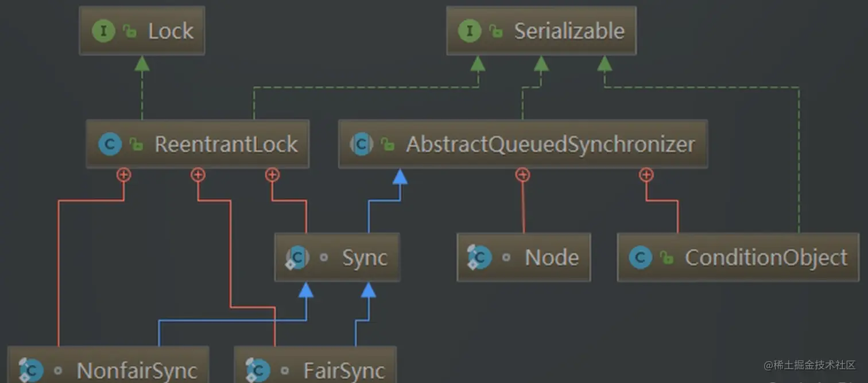This screenshot has height=383, width=868.
Task: Select the ReentrantLock class node
Action: [197, 144]
